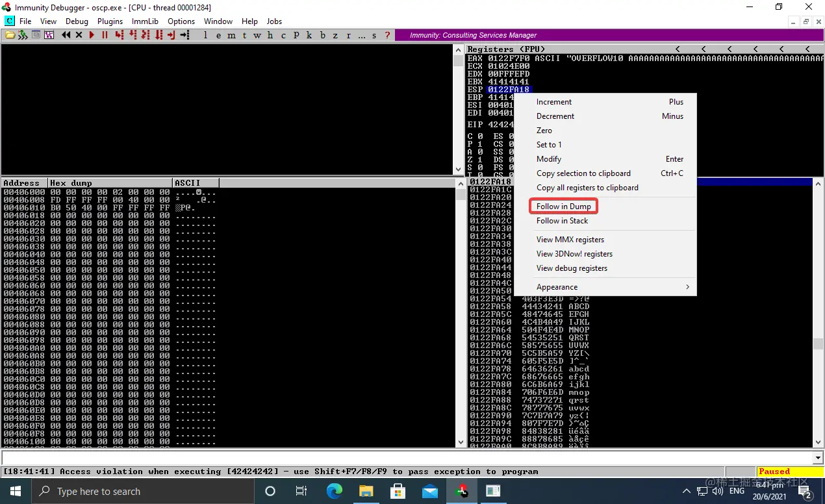Click the red Run program arrow
The height and width of the screenshot is (504, 825).
pos(92,35)
